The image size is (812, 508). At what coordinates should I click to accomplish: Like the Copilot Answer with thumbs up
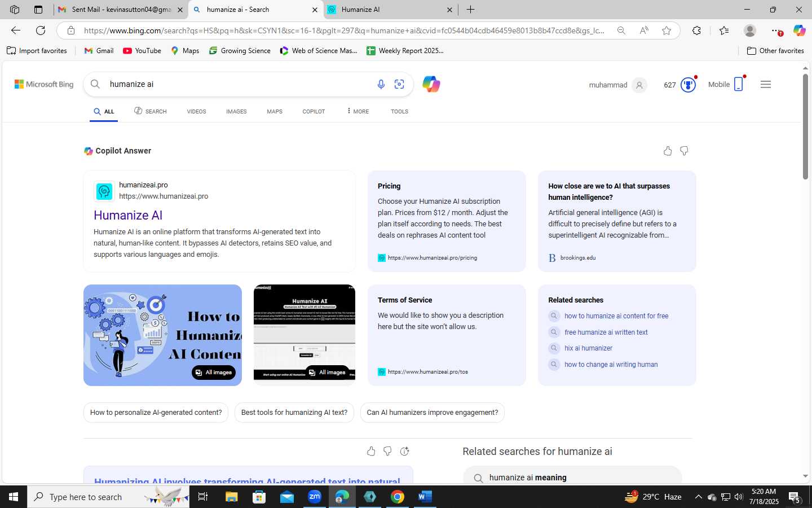click(668, 151)
